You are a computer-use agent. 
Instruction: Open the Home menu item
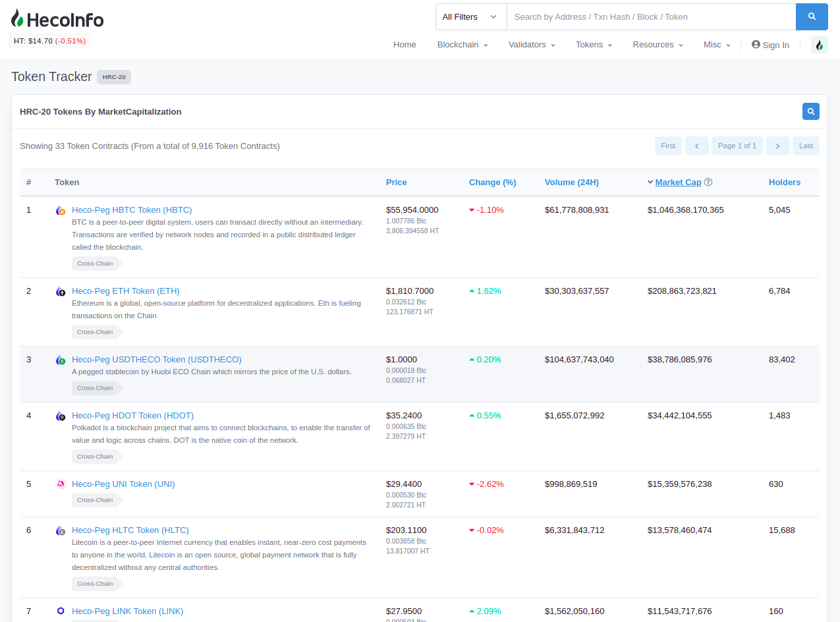coord(405,45)
